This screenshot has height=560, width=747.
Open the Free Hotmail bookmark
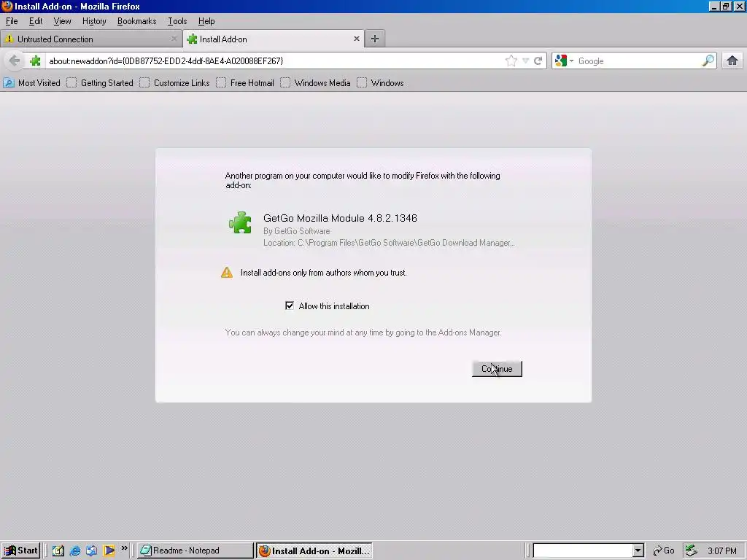245,83
